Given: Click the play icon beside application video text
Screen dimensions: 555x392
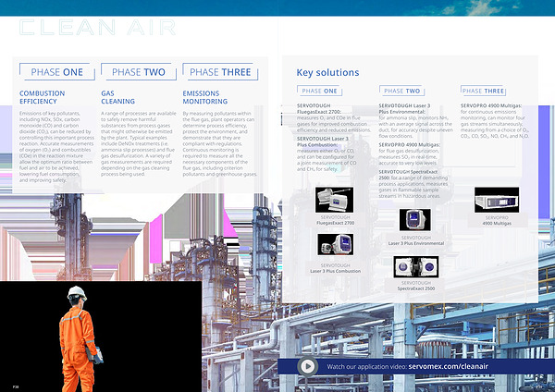Looking at the screenshot, I should click(x=306, y=366).
